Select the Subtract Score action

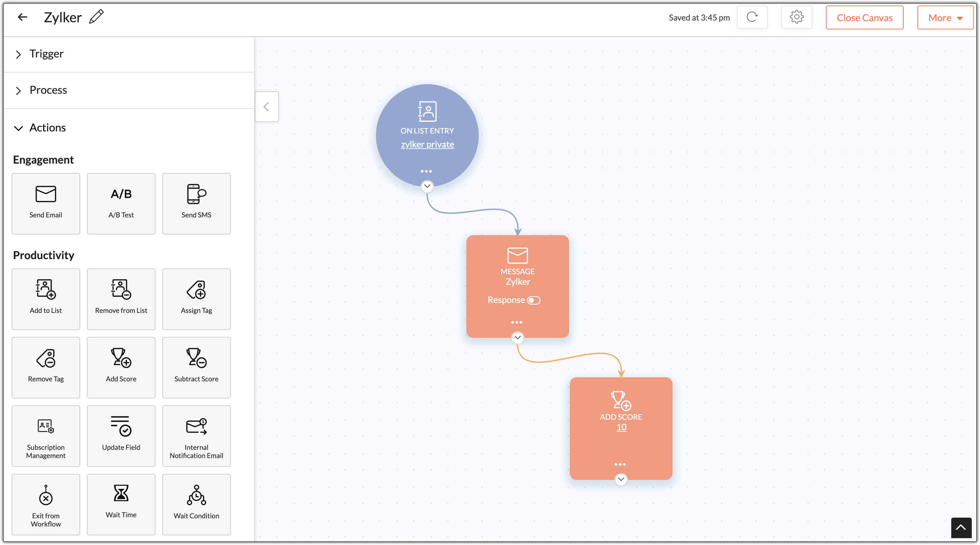coord(196,367)
